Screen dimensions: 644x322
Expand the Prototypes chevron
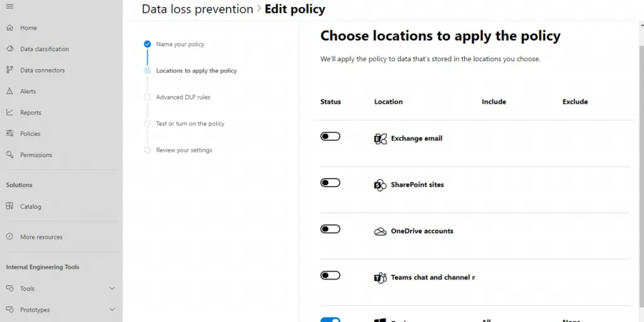point(112,309)
